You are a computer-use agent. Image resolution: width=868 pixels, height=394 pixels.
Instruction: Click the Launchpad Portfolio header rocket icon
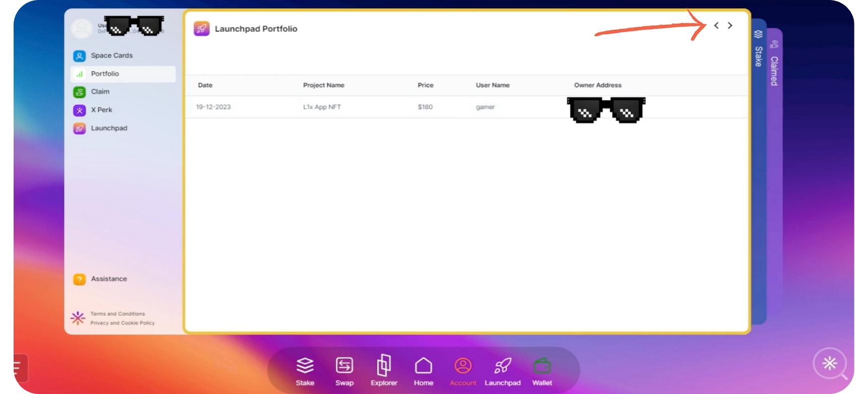pos(201,29)
